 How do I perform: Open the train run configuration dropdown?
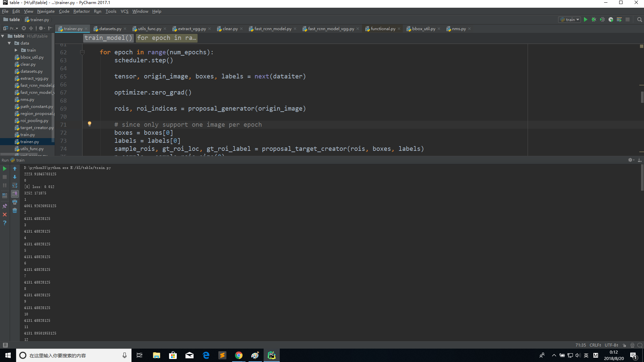click(570, 20)
